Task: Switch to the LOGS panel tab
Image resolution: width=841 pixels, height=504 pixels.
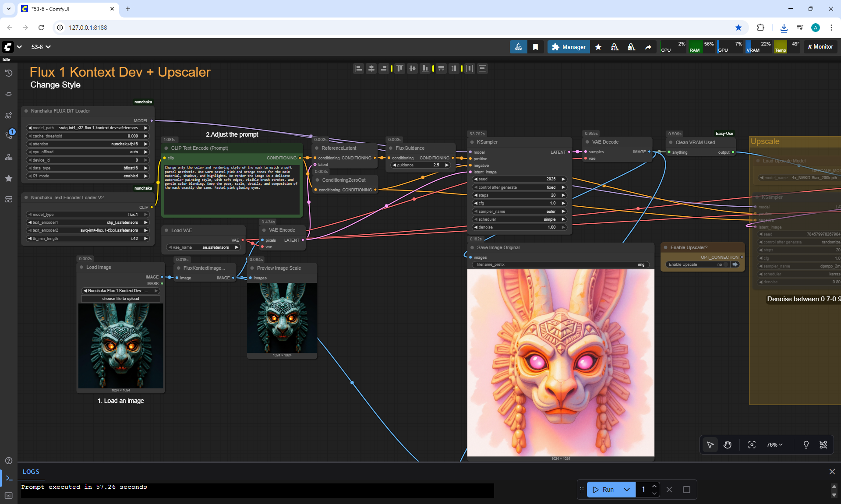Action: (31, 472)
